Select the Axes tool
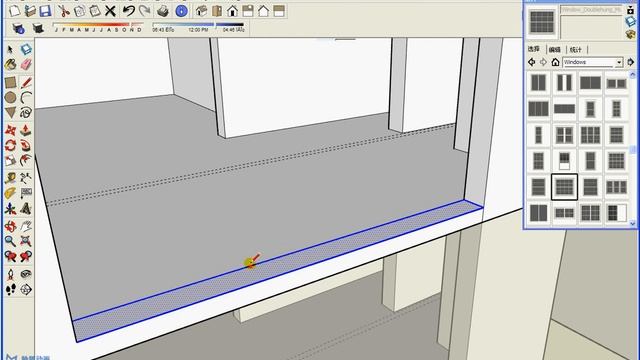640x360 pixels. pyautogui.click(x=10, y=209)
